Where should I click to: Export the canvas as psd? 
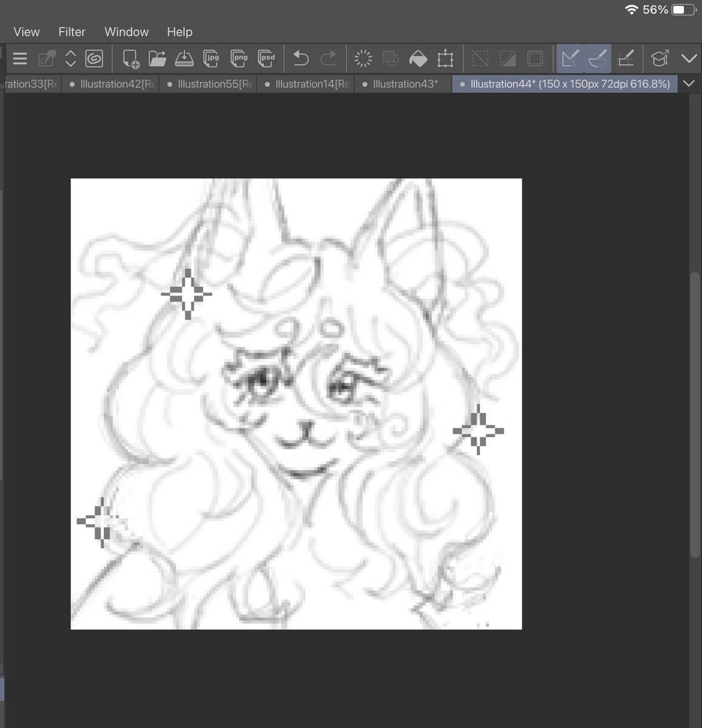pyautogui.click(x=267, y=59)
